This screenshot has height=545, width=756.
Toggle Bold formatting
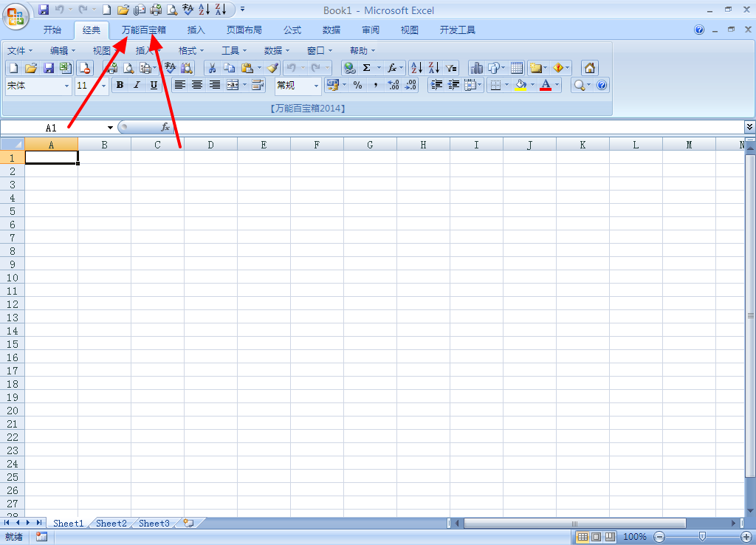pos(120,86)
